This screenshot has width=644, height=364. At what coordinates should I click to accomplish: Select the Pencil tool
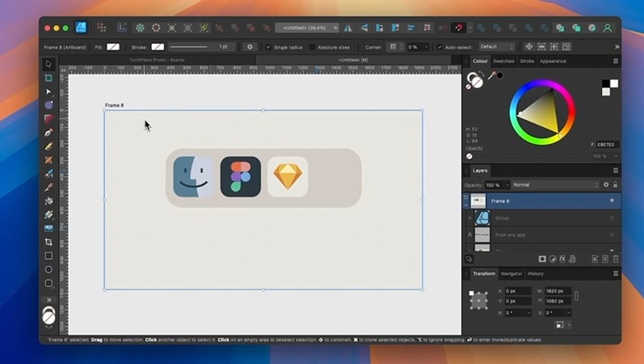48,146
